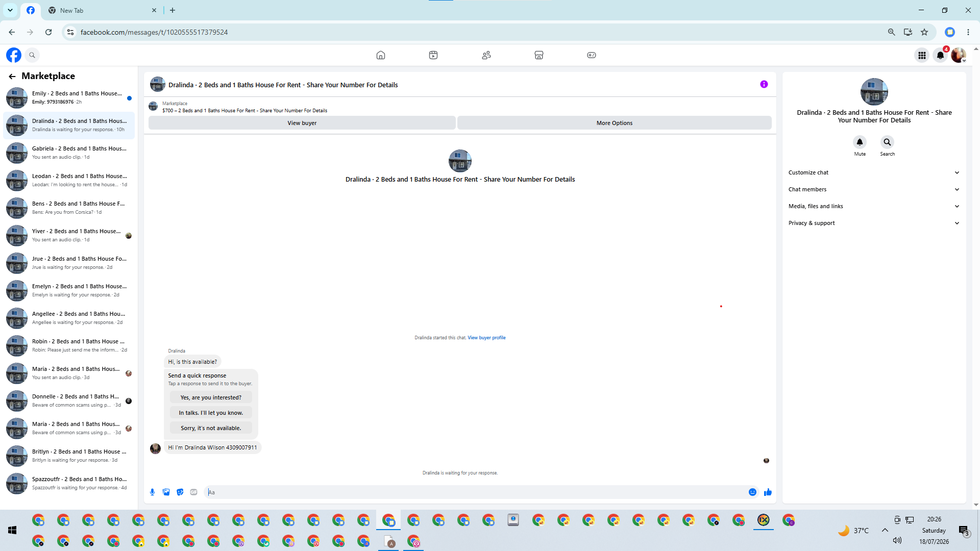Close the New Tab browser tab
The height and width of the screenshot is (551, 980).
click(x=154, y=10)
